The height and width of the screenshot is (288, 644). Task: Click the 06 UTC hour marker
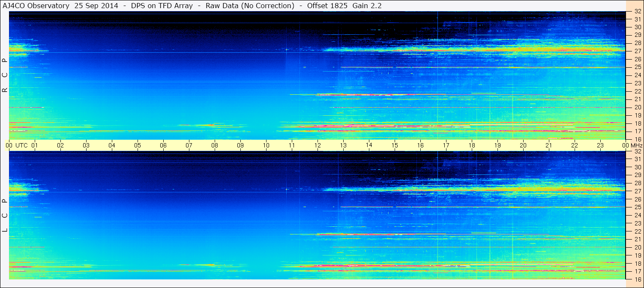tap(163, 145)
